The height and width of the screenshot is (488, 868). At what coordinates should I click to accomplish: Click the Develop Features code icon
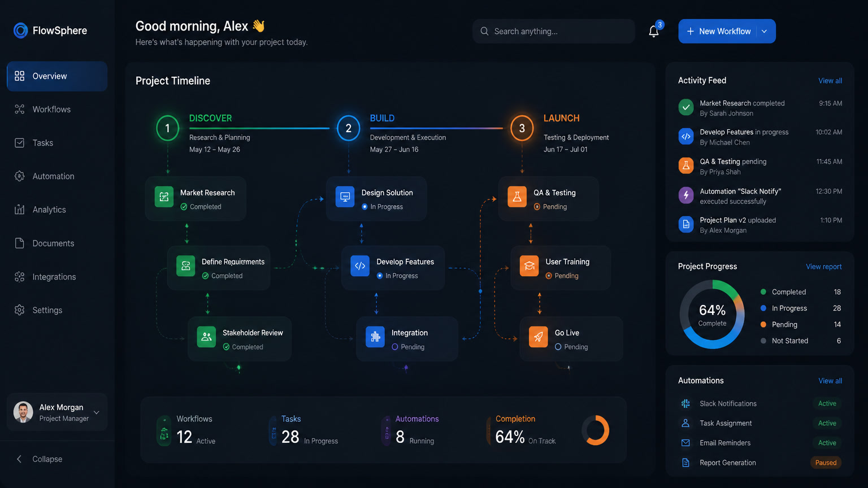(360, 266)
